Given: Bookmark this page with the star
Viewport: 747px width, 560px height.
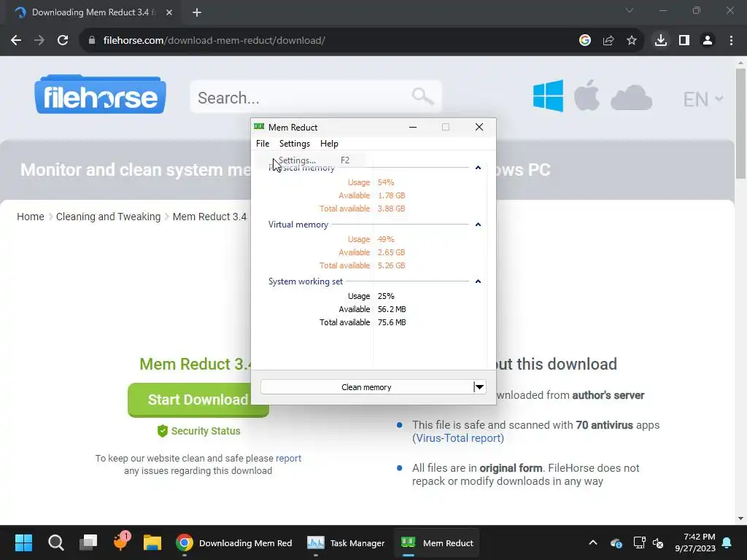Looking at the screenshot, I should coord(632,41).
